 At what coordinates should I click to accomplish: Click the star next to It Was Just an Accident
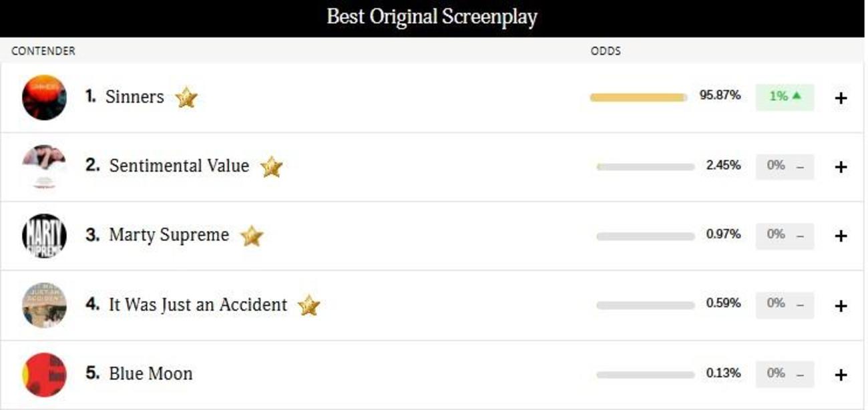click(x=308, y=305)
